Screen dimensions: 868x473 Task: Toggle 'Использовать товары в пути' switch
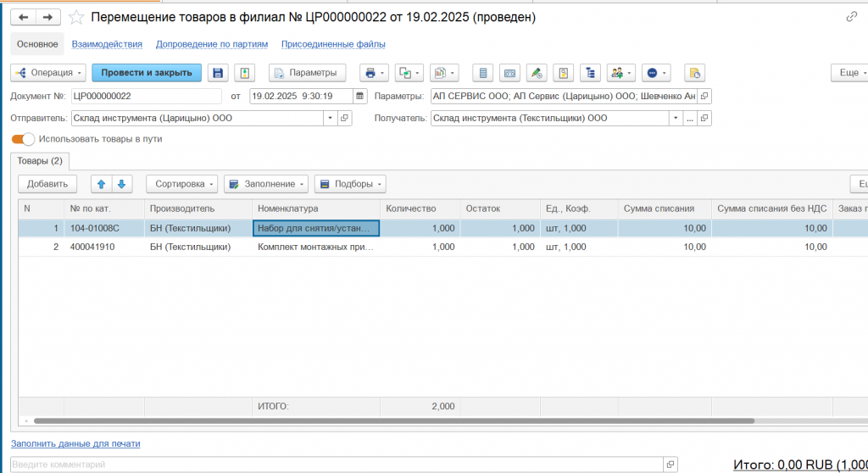(x=23, y=139)
